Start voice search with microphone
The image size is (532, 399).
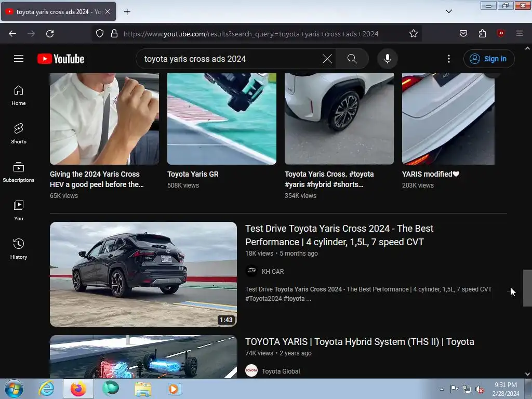point(388,59)
